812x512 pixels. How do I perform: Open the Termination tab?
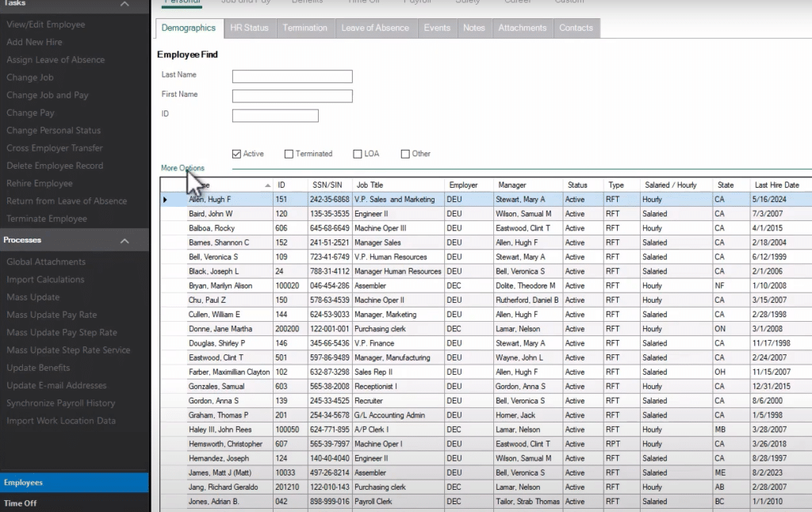coord(305,28)
